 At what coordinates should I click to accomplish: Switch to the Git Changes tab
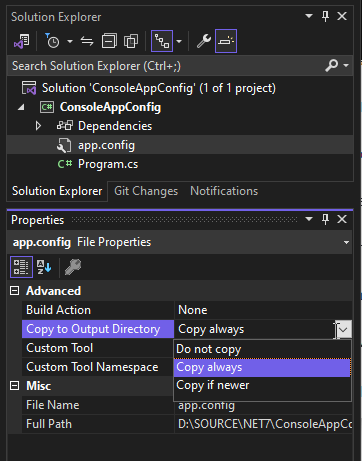click(146, 191)
